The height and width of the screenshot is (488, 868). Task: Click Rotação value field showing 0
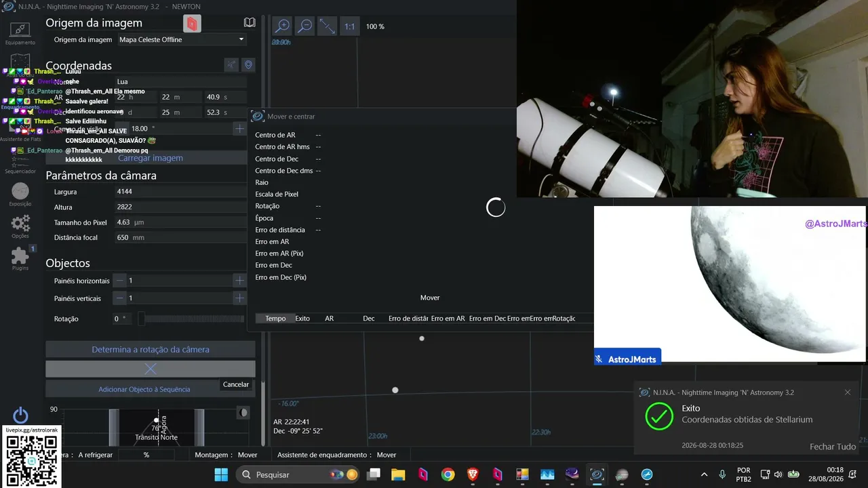(x=123, y=319)
